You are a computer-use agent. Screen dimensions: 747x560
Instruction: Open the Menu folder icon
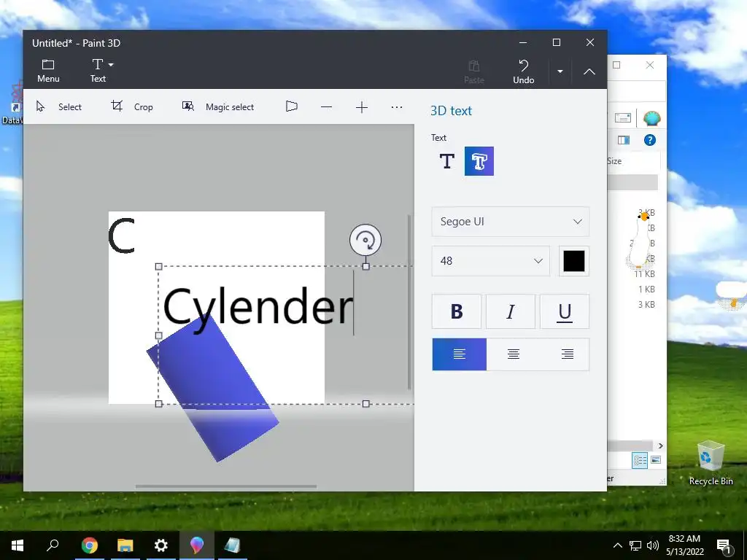pos(48,71)
